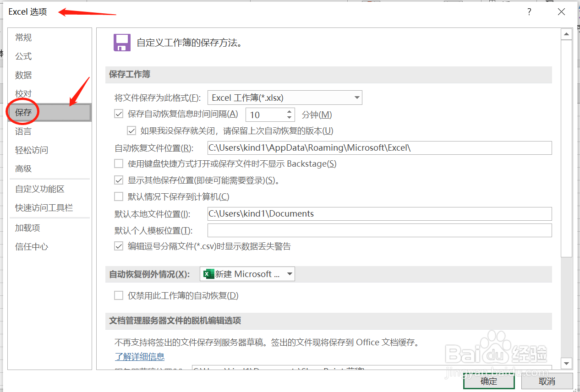Click the purple save disk icon

pyautogui.click(x=122, y=43)
